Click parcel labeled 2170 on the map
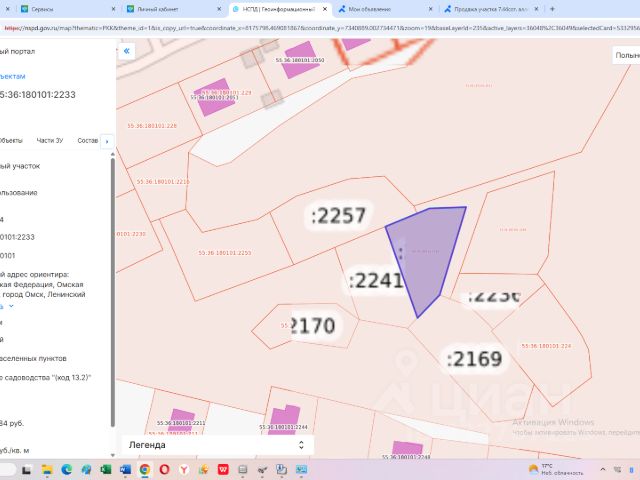This screenshot has height=480, width=640. (313, 326)
